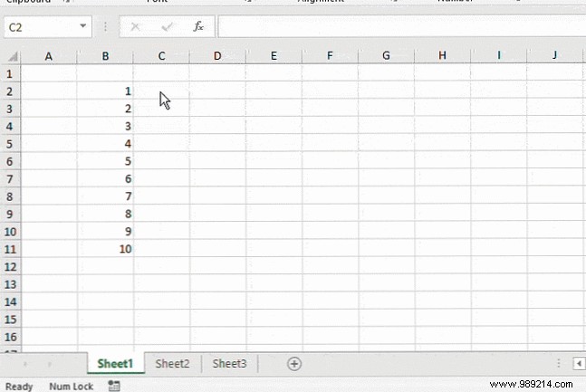Click cell B3 containing 2
The height and width of the screenshot is (392, 586).
pos(105,109)
